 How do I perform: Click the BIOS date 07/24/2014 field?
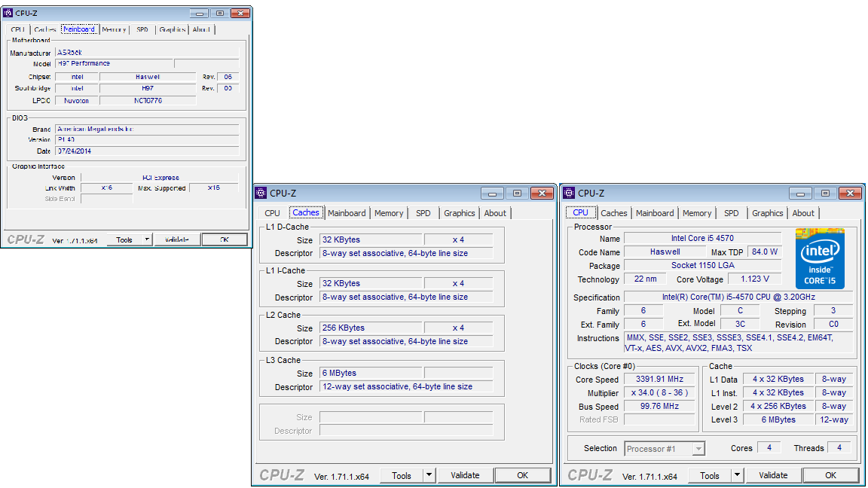[x=147, y=151]
